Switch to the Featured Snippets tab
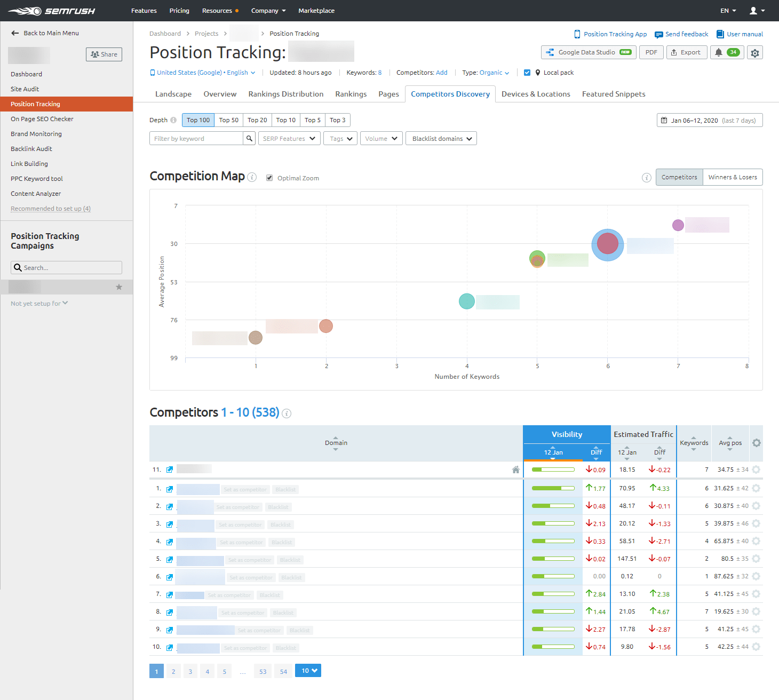Image resolution: width=779 pixels, height=700 pixels. point(613,94)
